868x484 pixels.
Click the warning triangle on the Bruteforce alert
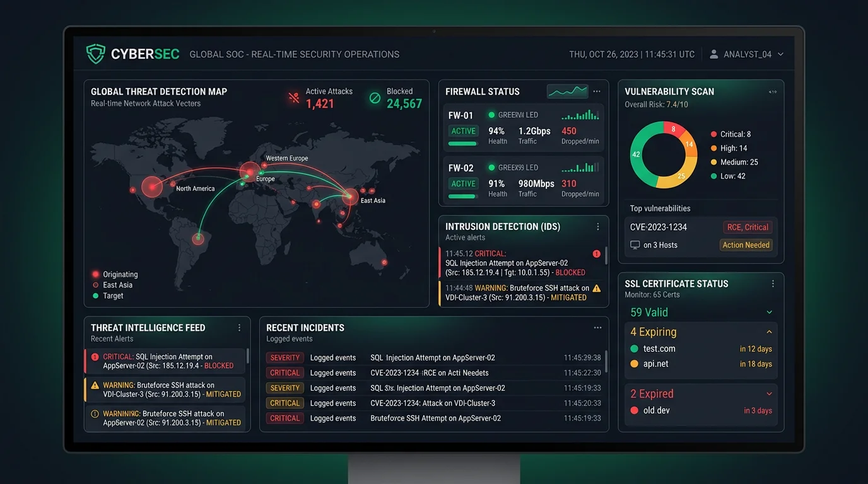[597, 288]
